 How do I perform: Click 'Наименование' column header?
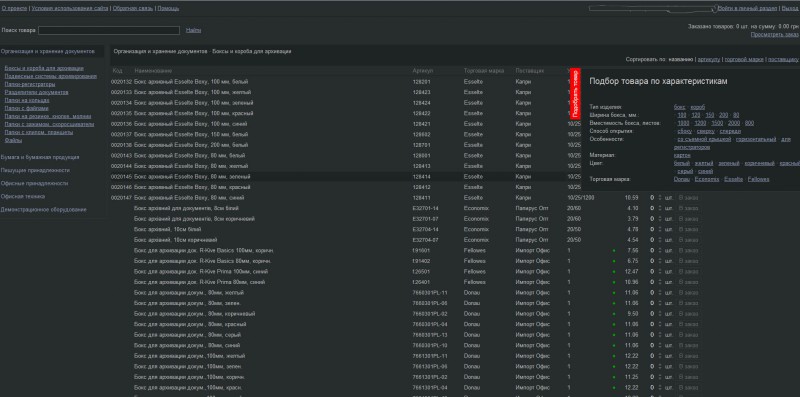click(x=153, y=71)
